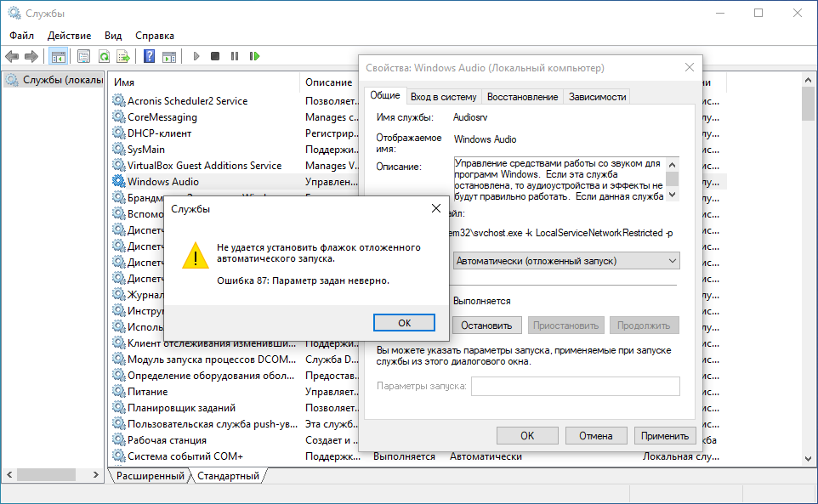Switch to the Зависимости tab
Image resolution: width=818 pixels, height=504 pixels.
[597, 97]
